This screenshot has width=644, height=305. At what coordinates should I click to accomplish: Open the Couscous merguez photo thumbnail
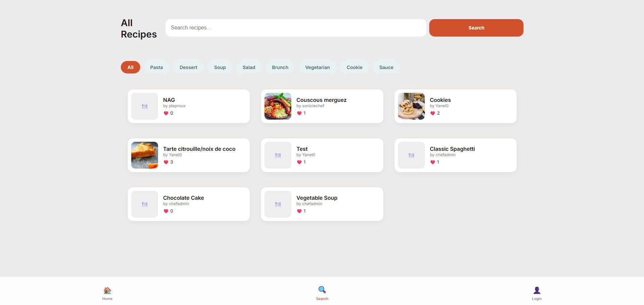(278, 106)
